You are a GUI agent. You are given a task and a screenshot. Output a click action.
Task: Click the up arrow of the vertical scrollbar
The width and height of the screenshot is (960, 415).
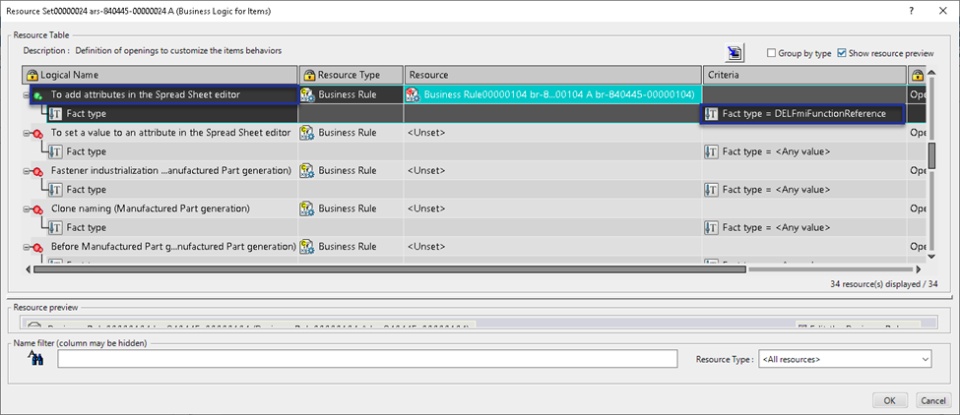[x=932, y=73]
